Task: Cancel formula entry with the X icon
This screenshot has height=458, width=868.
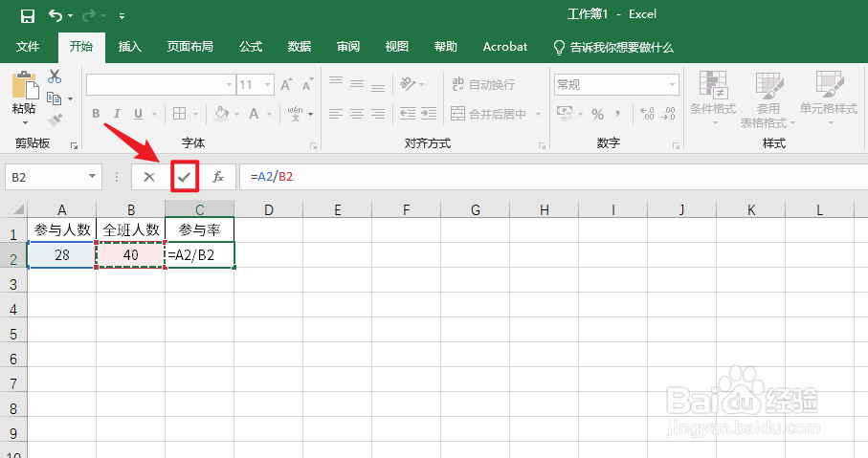Action: (x=149, y=177)
